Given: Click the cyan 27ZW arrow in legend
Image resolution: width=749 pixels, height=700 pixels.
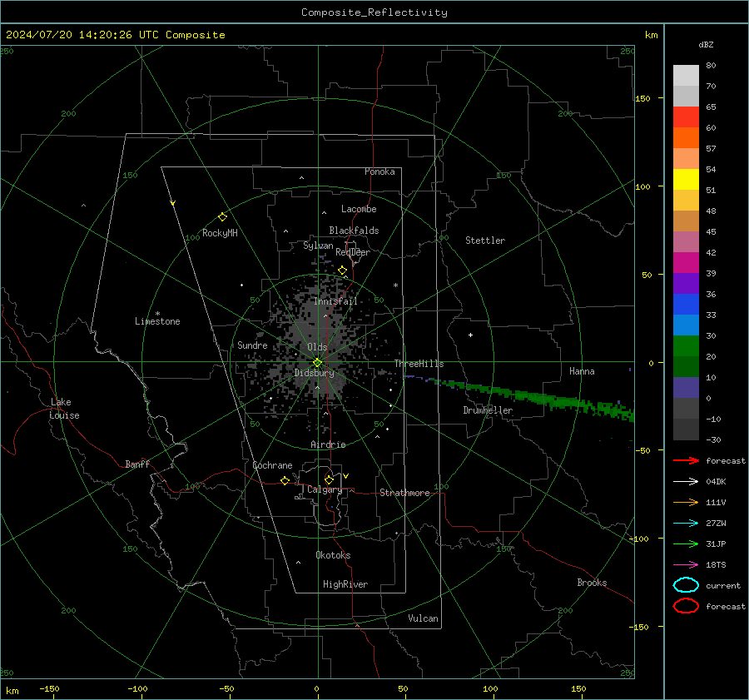Looking at the screenshot, I should point(686,524).
